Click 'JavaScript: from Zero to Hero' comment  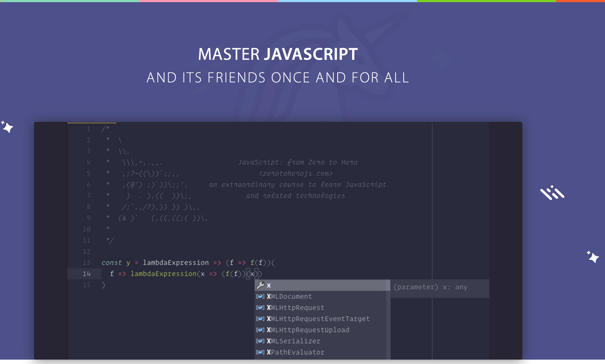[x=298, y=162]
